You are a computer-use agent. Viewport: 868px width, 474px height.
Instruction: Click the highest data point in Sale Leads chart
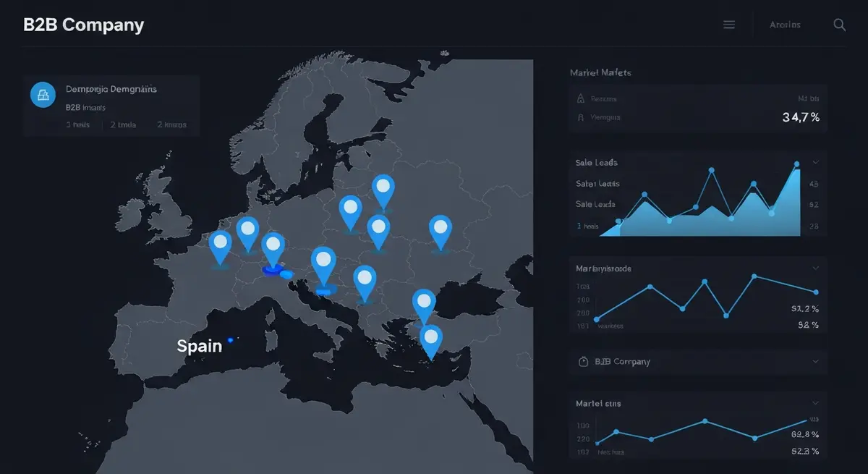pos(797,164)
